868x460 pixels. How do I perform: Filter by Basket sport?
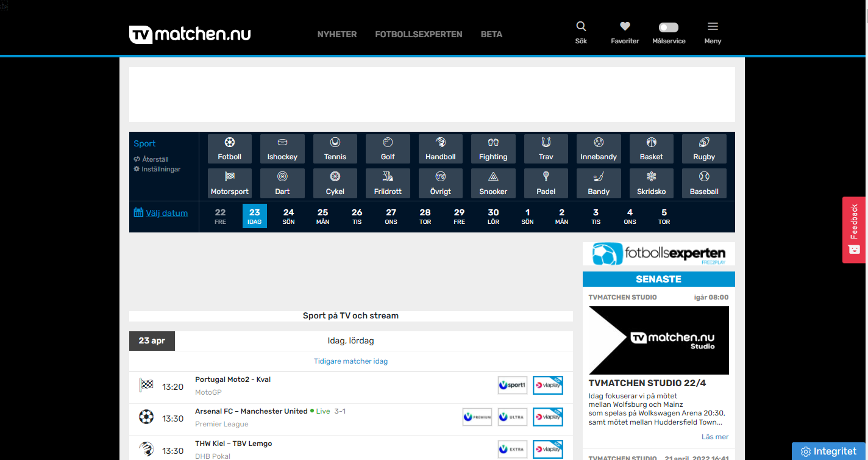click(x=652, y=149)
